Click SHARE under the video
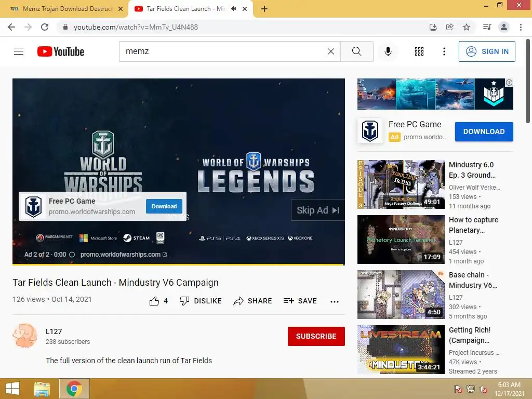 (253, 301)
